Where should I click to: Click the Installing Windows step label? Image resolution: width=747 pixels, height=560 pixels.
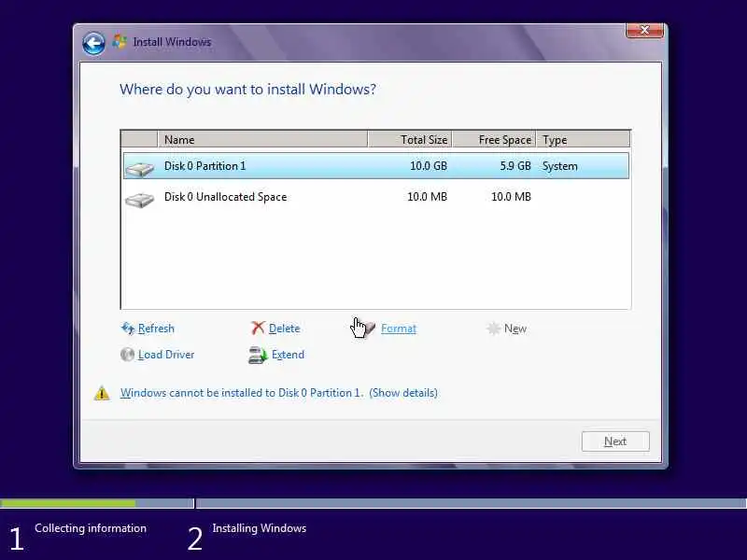pos(260,528)
